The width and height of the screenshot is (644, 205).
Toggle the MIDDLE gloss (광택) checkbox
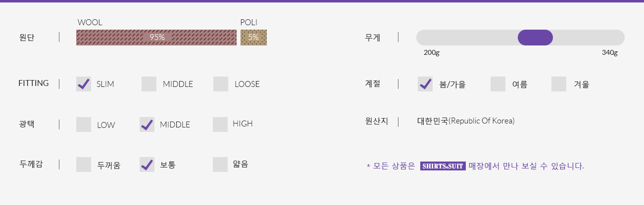tap(147, 124)
